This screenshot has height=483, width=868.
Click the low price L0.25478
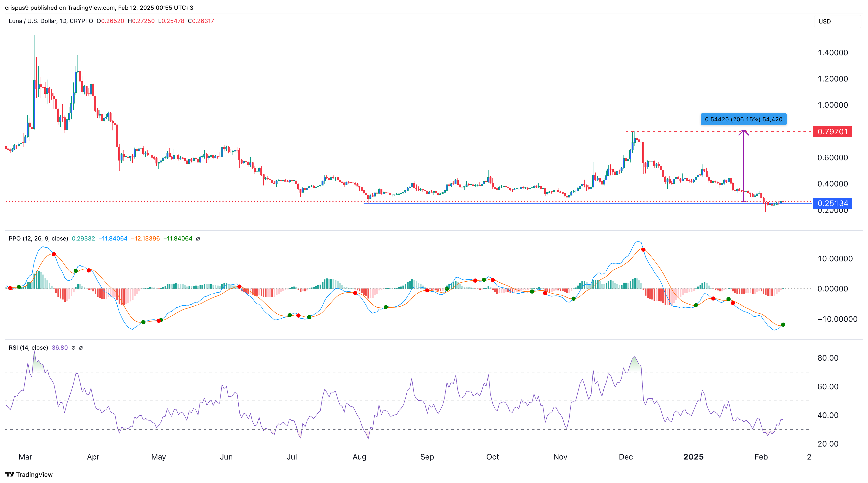point(171,21)
